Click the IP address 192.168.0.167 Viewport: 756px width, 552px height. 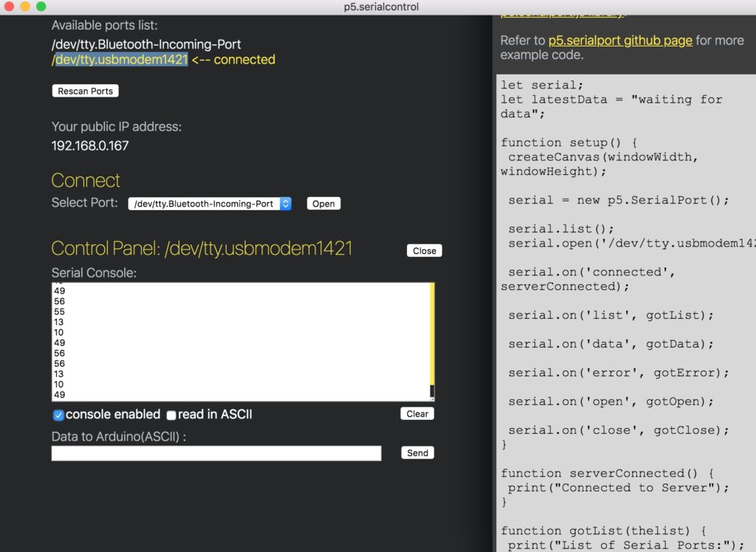[90, 145]
